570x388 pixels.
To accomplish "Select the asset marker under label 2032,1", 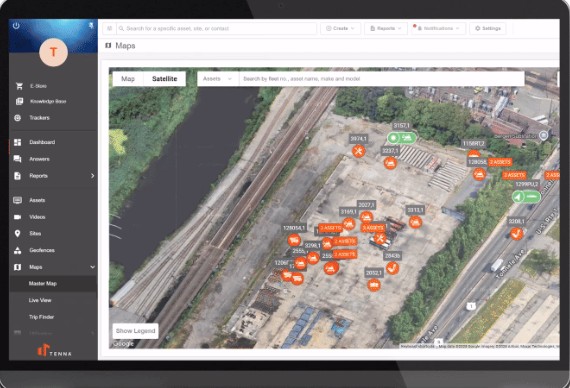I will tap(374, 285).
